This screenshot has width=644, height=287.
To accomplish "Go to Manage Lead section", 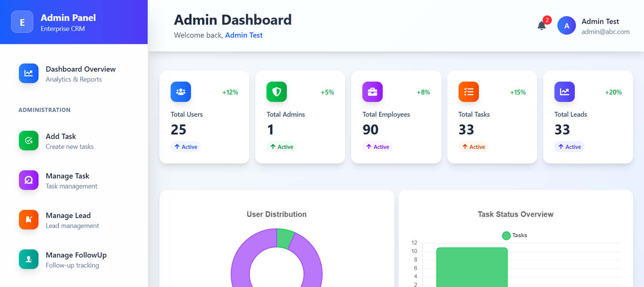I will pos(74,220).
